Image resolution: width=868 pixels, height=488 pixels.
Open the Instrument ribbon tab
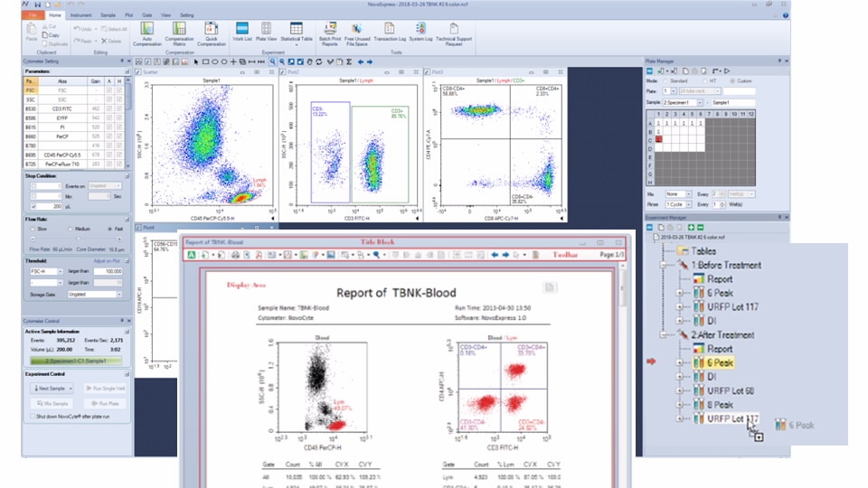(80, 15)
